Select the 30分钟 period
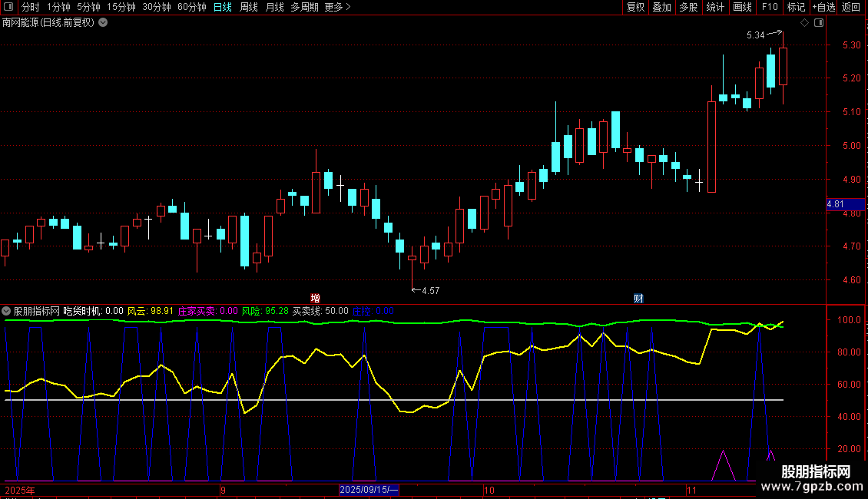Screen dimensions: 868x499 click(157, 7)
